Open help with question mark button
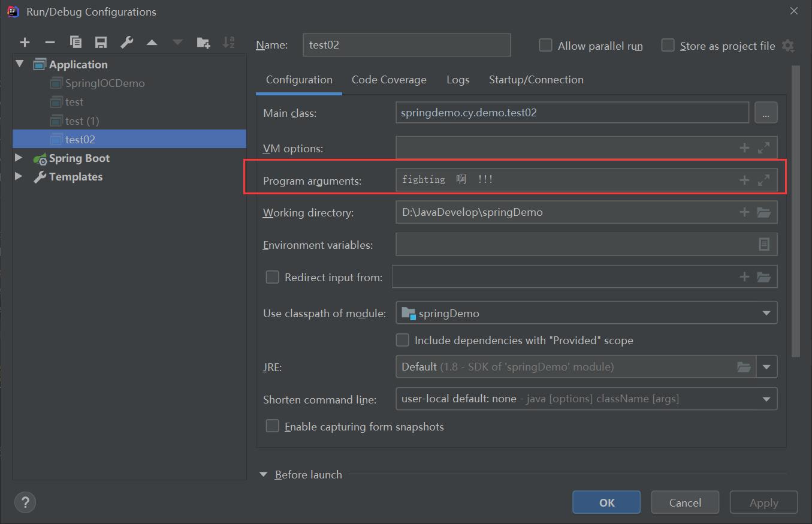This screenshot has width=812, height=524. tap(25, 502)
